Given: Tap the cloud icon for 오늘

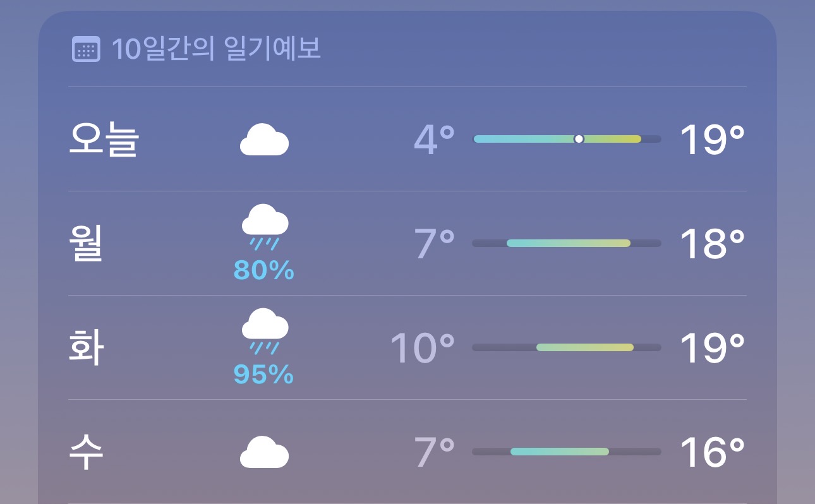Looking at the screenshot, I should [x=264, y=140].
